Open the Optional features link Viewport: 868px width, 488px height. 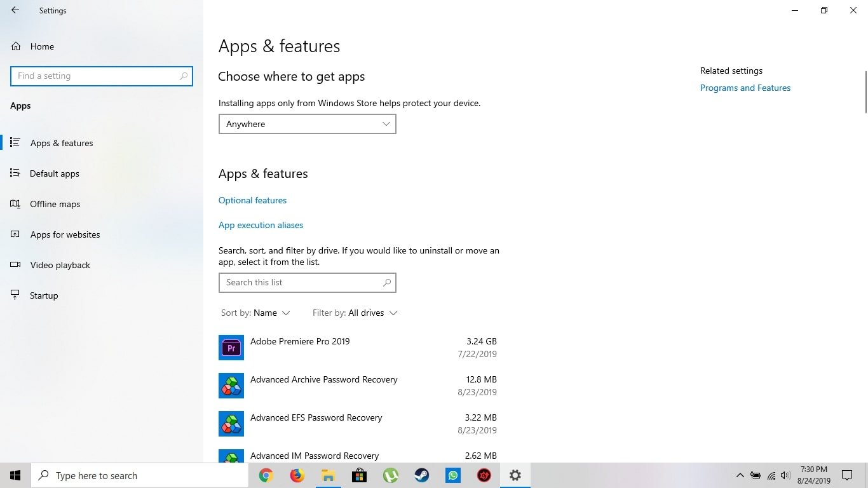pos(252,200)
